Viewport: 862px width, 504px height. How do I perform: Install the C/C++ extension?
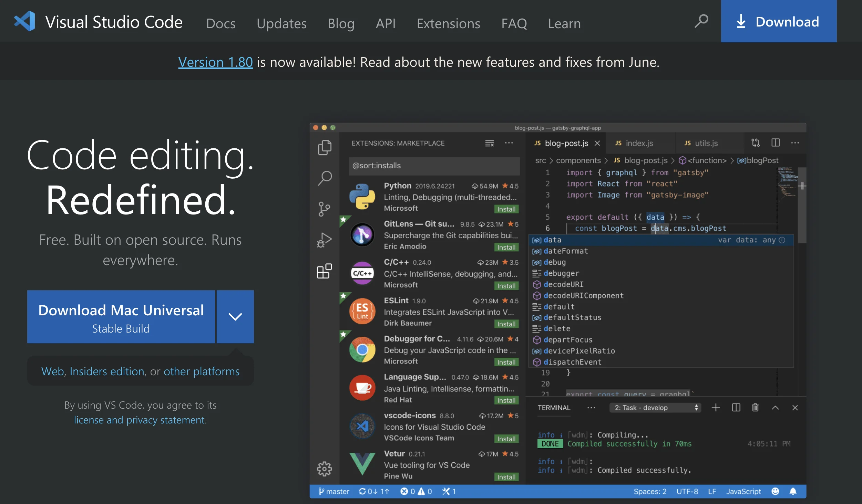click(x=506, y=286)
